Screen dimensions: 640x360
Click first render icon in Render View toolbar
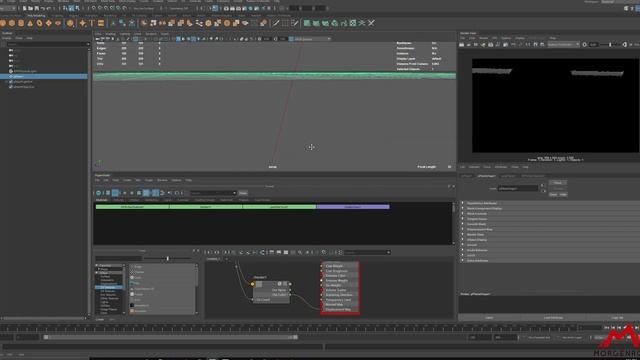pos(462,44)
